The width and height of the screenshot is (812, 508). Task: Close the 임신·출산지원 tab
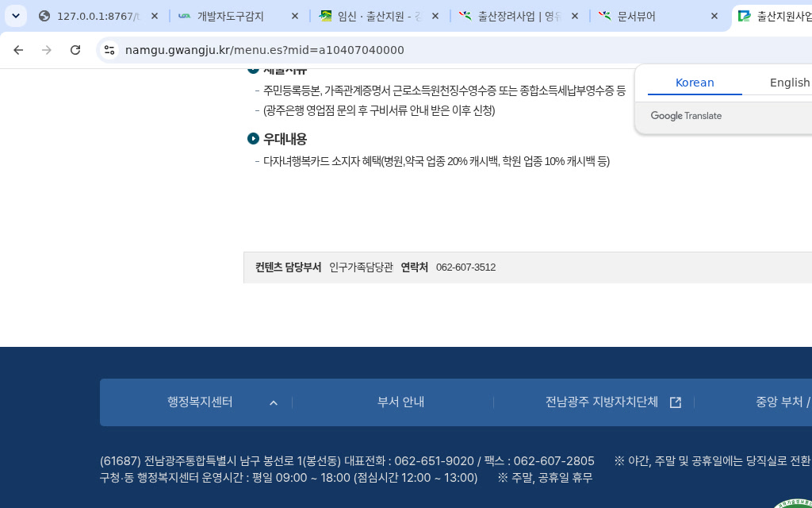coord(435,16)
